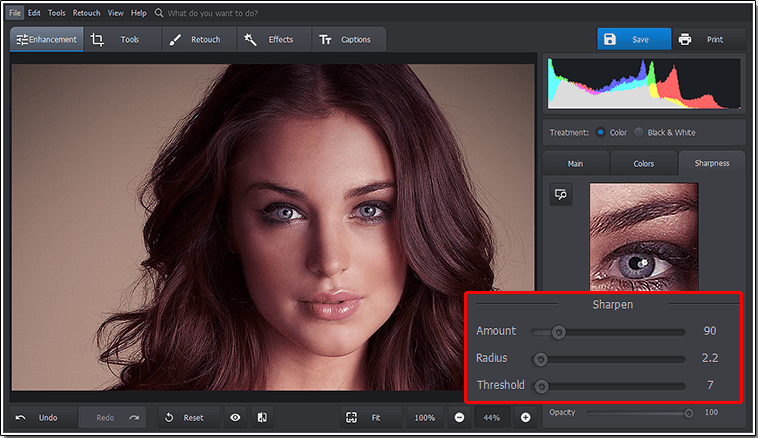Click the Redo button
The width and height of the screenshot is (758, 438).
coord(112,417)
